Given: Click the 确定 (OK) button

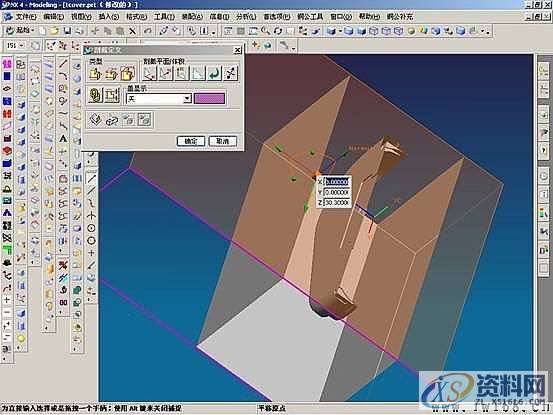Looking at the screenshot, I should [190, 141].
